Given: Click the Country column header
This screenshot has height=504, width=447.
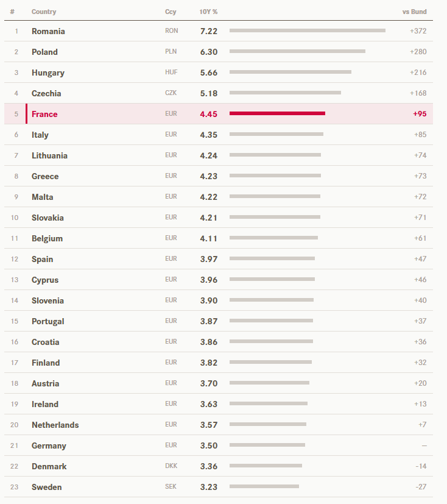Looking at the screenshot, I should (x=44, y=12).
